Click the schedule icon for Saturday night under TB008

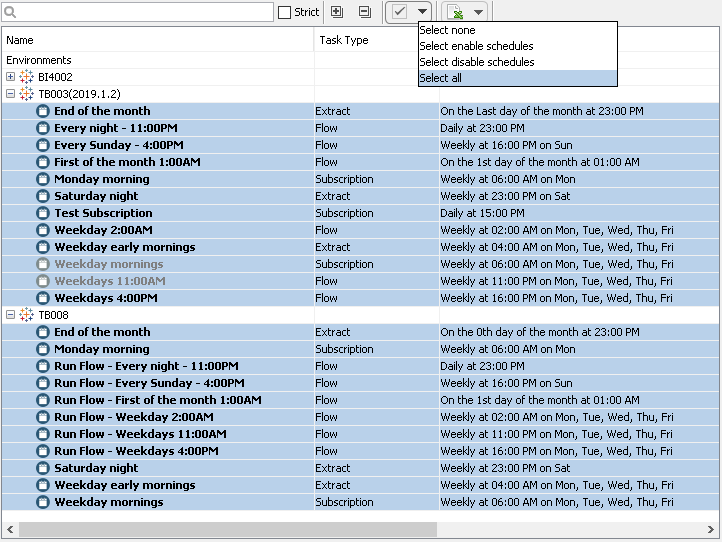(x=43, y=468)
